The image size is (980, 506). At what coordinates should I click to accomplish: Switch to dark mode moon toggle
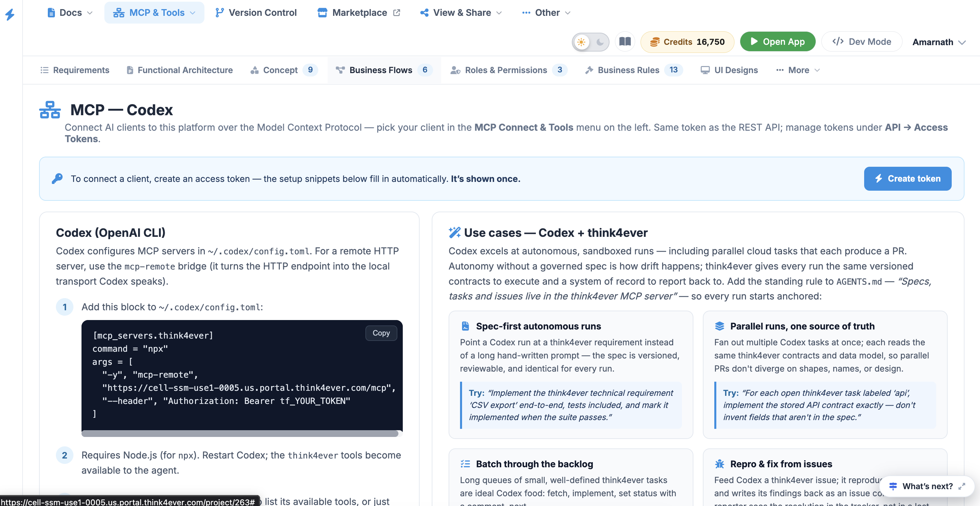click(x=599, y=42)
